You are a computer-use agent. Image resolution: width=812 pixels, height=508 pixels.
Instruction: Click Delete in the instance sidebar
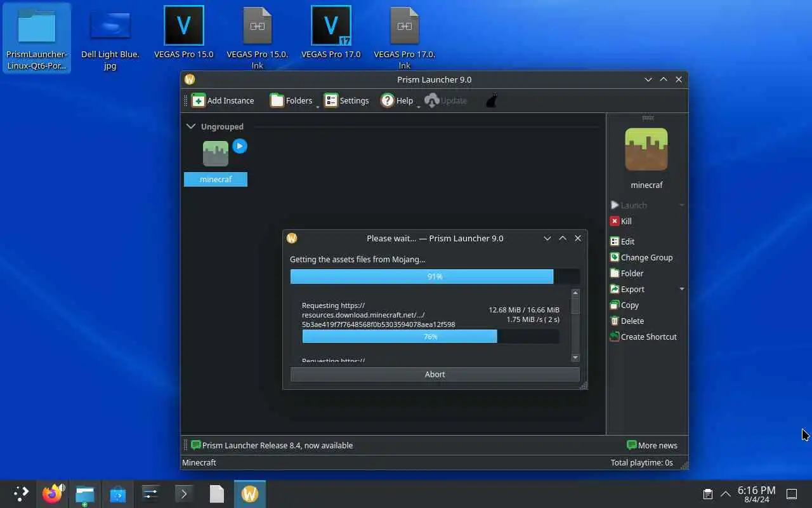click(627, 321)
